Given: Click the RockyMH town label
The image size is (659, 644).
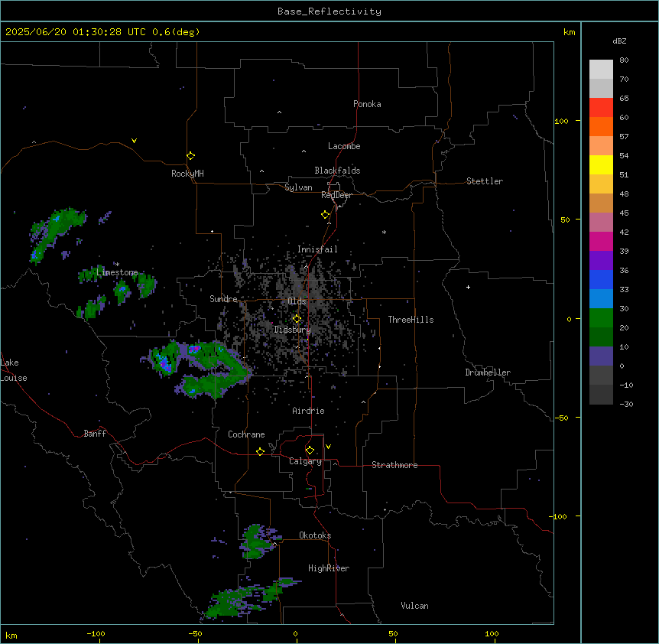Looking at the screenshot, I should pos(187,174).
